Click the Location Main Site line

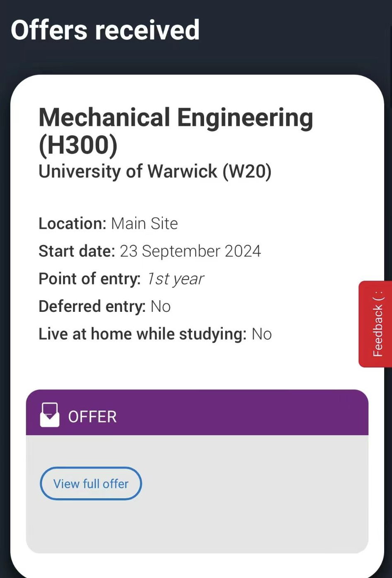point(108,224)
